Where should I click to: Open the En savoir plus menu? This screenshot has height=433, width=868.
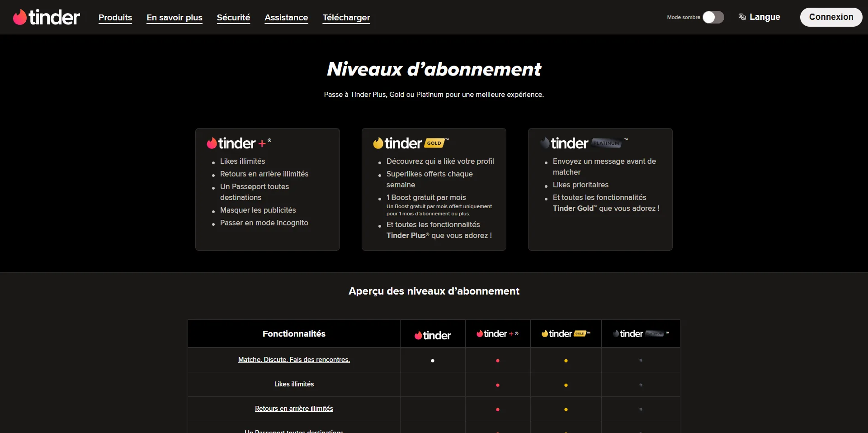(x=175, y=17)
